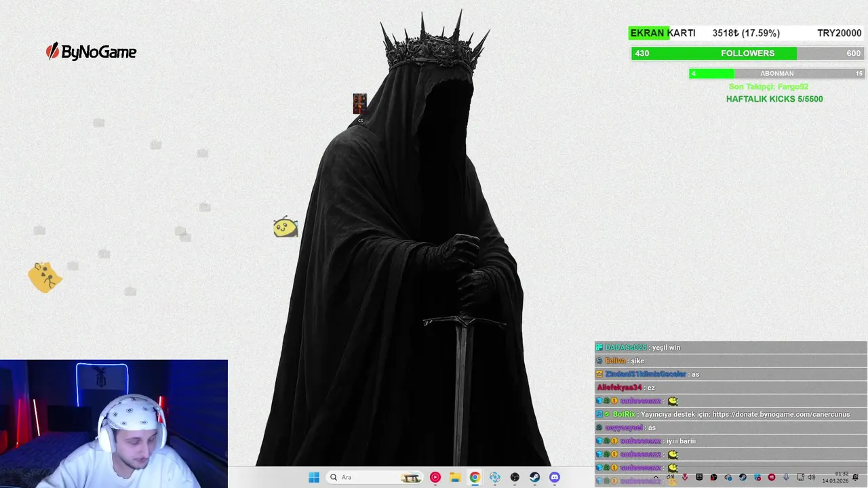Click the microphone icon in system tray
This screenshot has height=488, width=868.
786,477
